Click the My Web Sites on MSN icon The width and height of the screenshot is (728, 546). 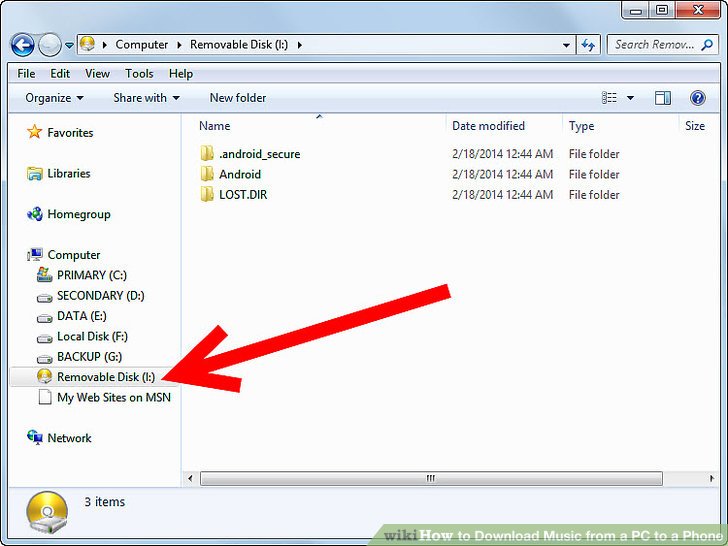(x=45, y=397)
